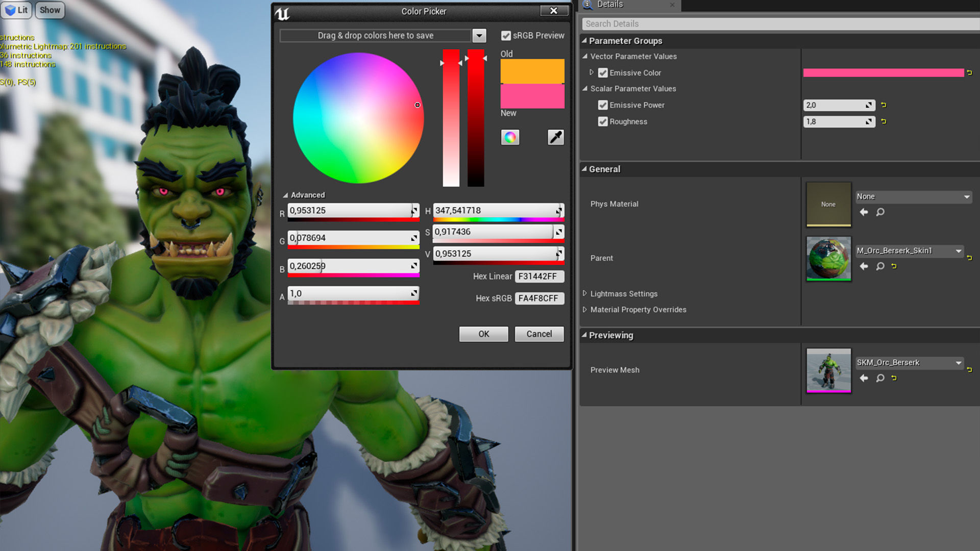
Task: Click the Lit view mode cube icon
Action: click(x=10, y=10)
